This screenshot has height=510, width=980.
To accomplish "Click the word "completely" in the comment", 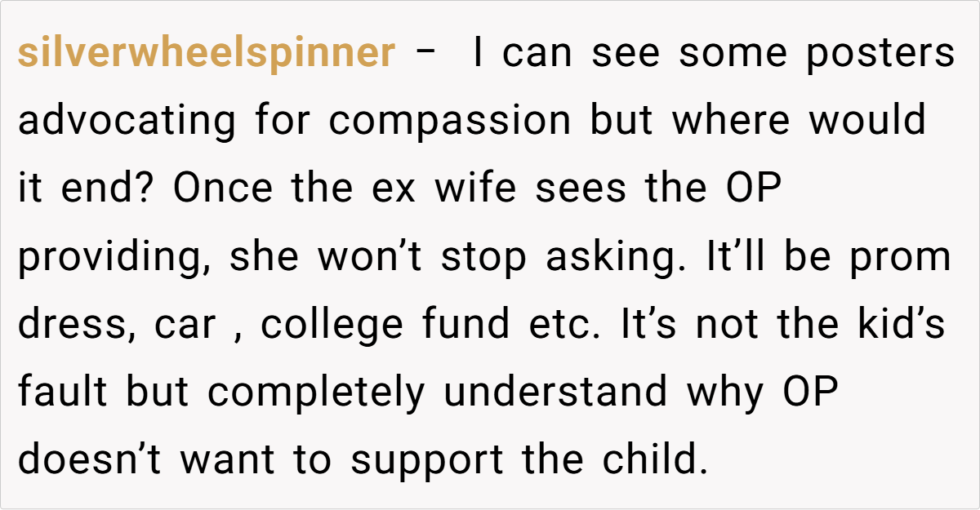I will coord(316,393).
